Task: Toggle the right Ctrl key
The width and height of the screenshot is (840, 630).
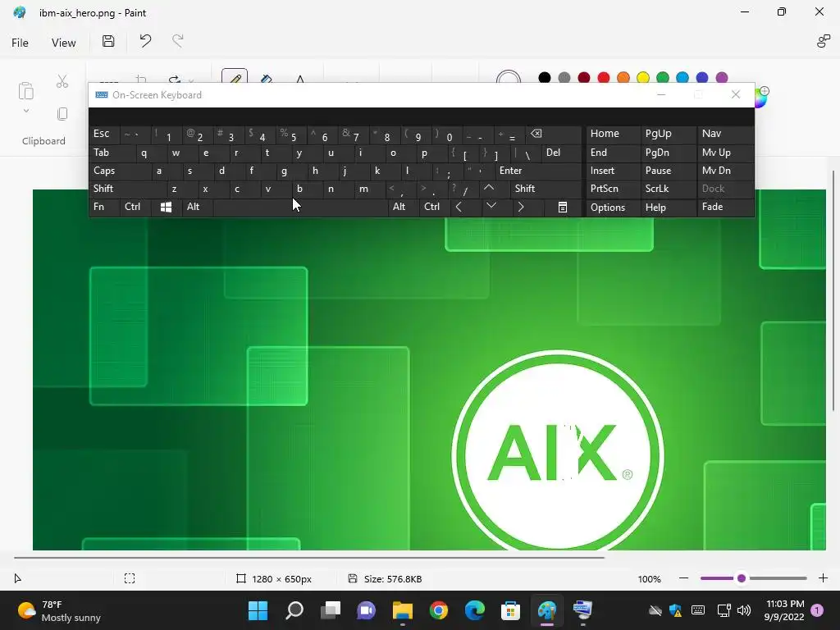Action: (x=434, y=207)
